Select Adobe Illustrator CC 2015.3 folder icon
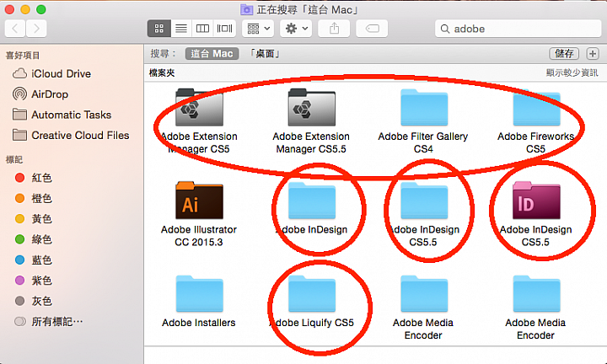The width and height of the screenshot is (607, 364). tap(199, 201)
